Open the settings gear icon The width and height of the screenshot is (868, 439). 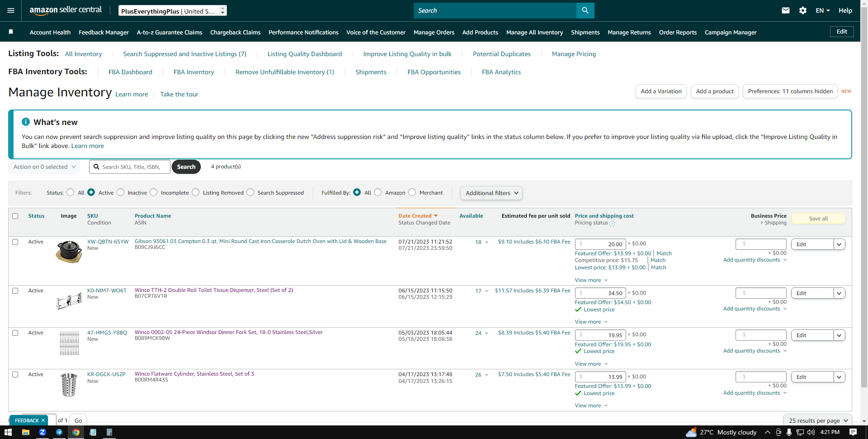(803, 10)
